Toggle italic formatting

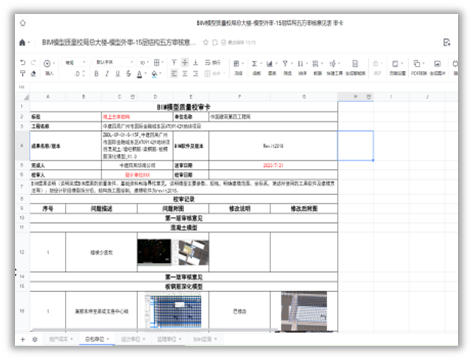click(x=107, y=74)
